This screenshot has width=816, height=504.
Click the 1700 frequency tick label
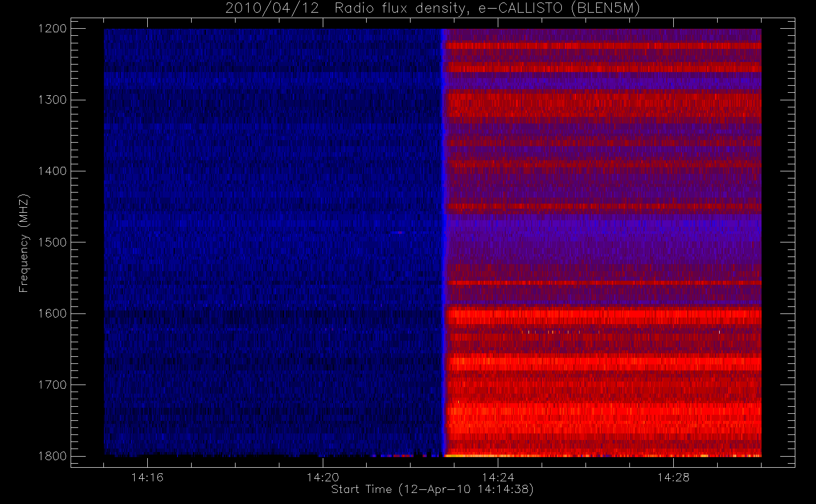click(52, 385)
